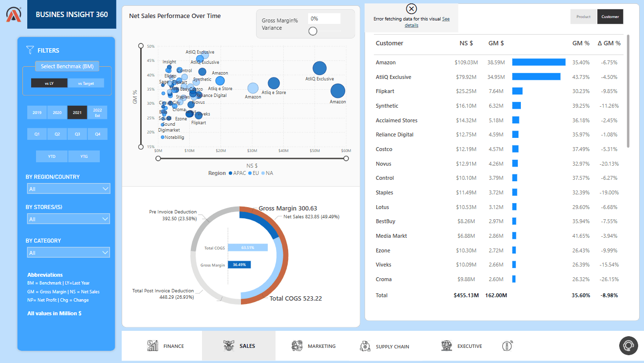Open the support headset icon

tap(628, 345)
